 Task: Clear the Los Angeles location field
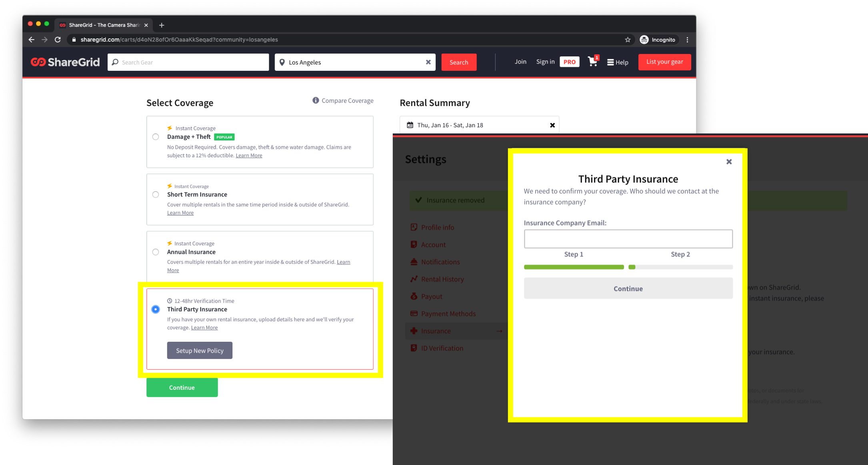[428, 62]
